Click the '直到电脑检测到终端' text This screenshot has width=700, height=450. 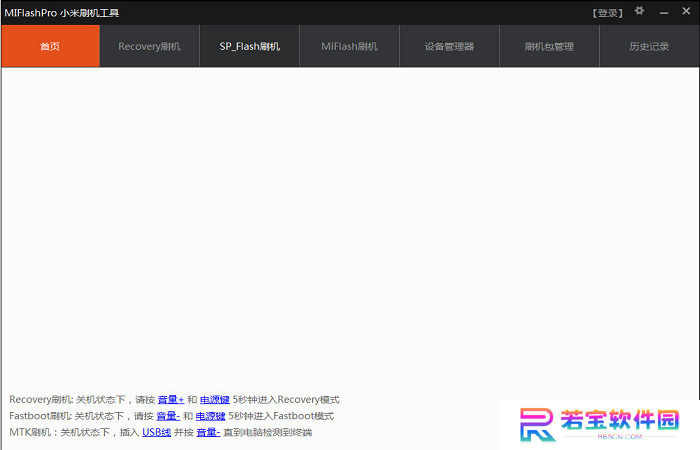point(267,432)
